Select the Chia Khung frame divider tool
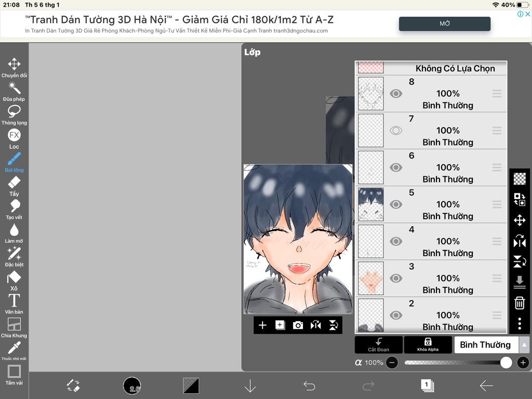 pos(14,328)
